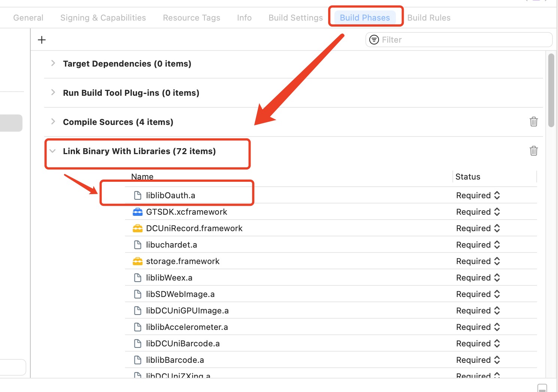Expand Target Dependencies section
Image resolution: width=558 pixels, height=392 pixels.
pos(53,63)
